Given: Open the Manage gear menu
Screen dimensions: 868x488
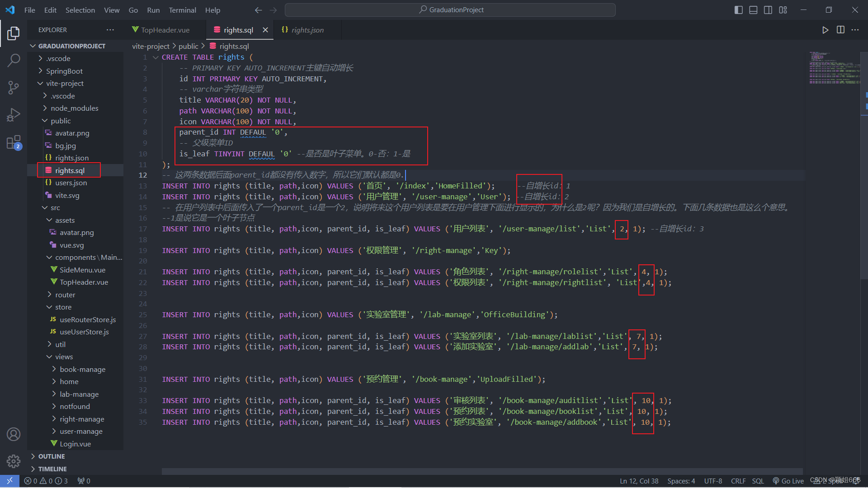Looking at the screenshot, I should [14, 461].
